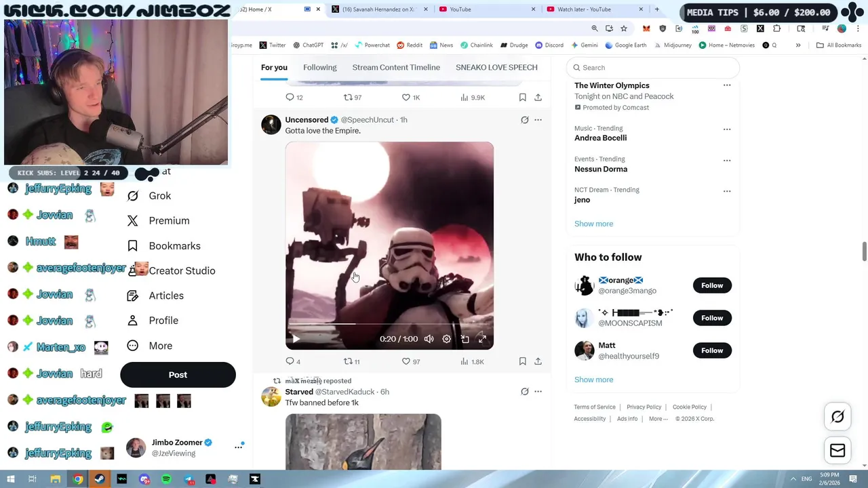The image size is (868, 488).
Task: Repost the Uncensored post showing 11
Action: (x=351, y=362)
